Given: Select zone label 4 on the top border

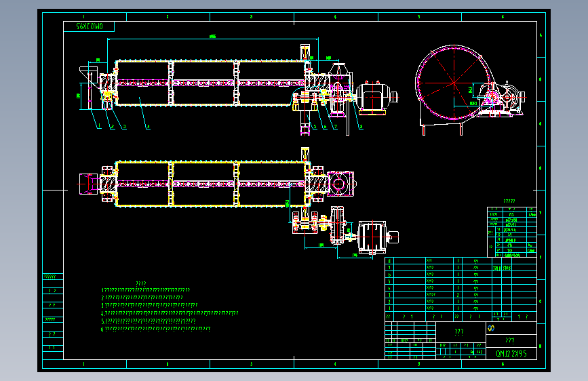Looking at the screenshot, I should pos(335,17).
